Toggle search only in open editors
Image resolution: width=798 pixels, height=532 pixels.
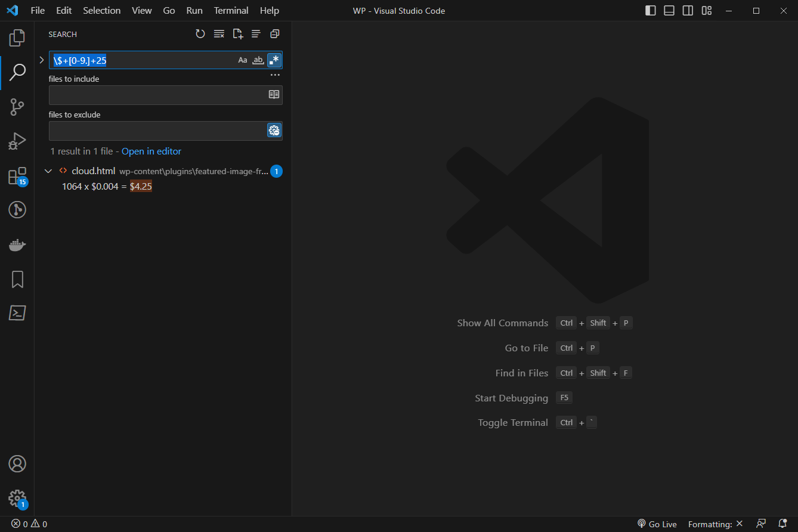pyautogui.click(x=274, y=94)
